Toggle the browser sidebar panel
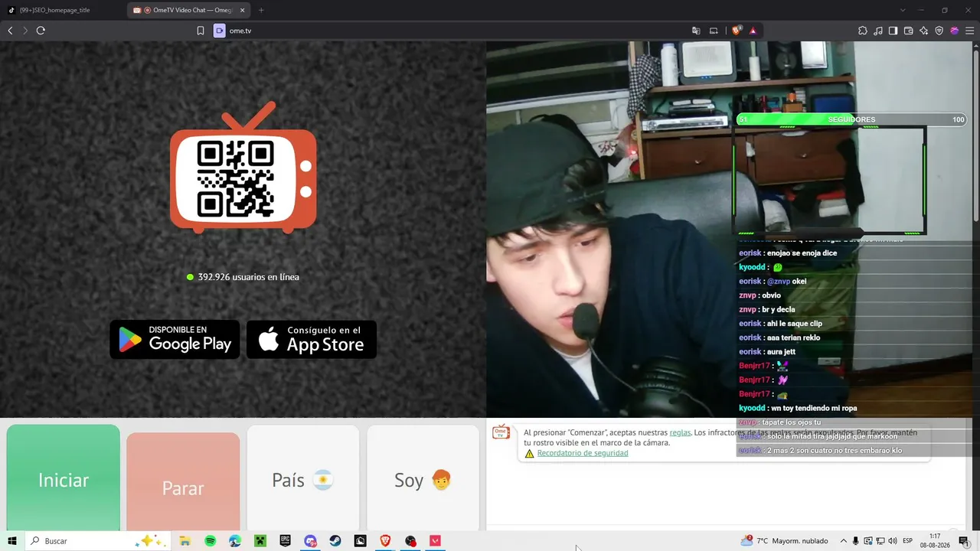 click(x=893, y=31)
